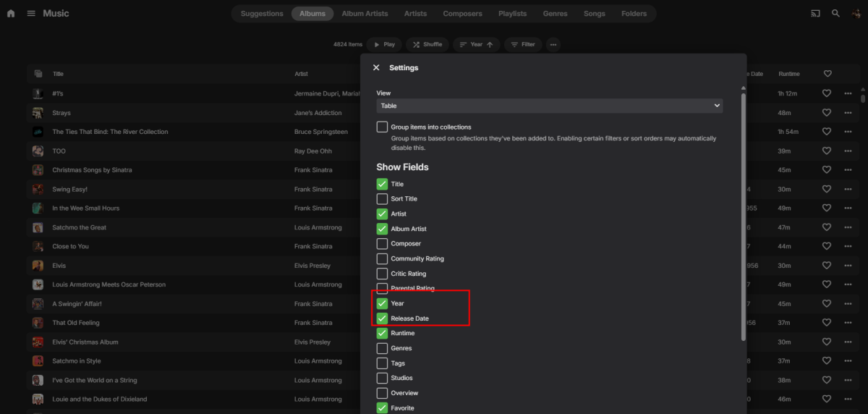Click the more options ellipsis beside Filter
The width and height of the screenshot is (868, 414).
pyautogui.click(x=553, y=45)
